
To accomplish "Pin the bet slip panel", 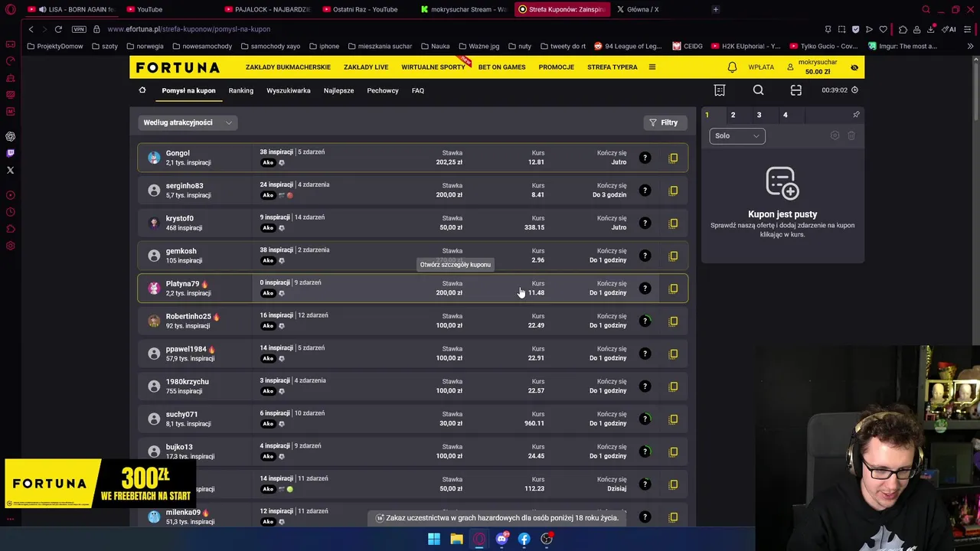I will tap(856, 115).
